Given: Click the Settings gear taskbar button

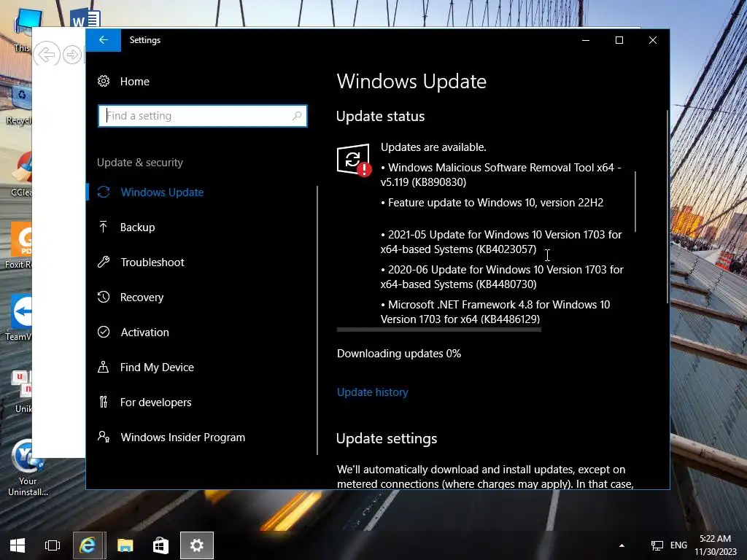Looking at the screenshot, I should coord(197,545).
